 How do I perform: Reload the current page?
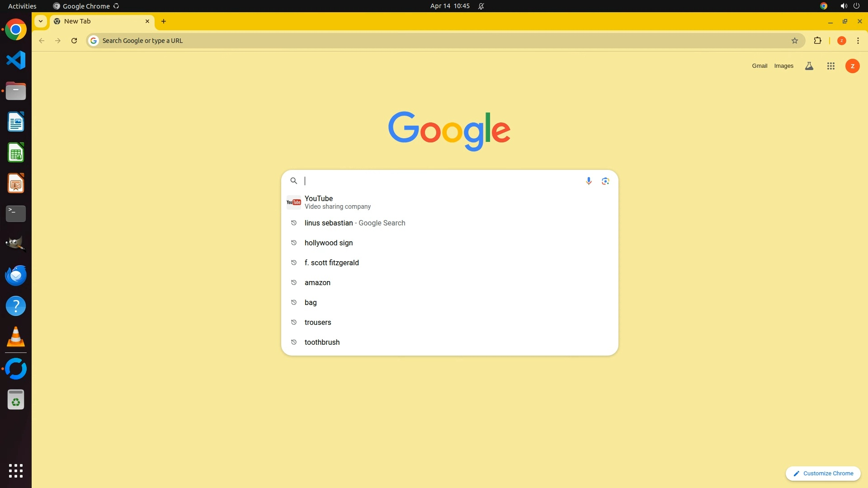[x=74, y=41]
